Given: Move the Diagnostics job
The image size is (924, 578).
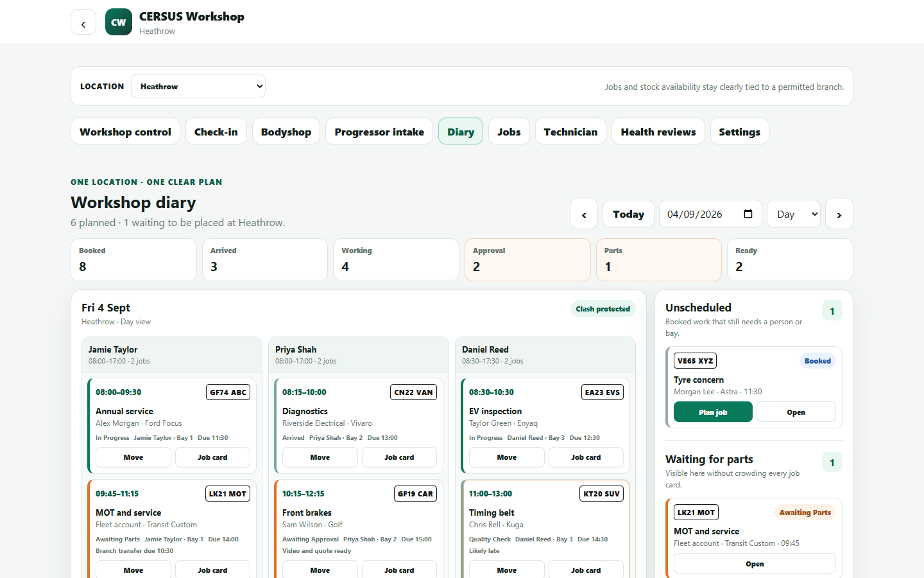Looking at the screenshot, I should pos(320,457).
